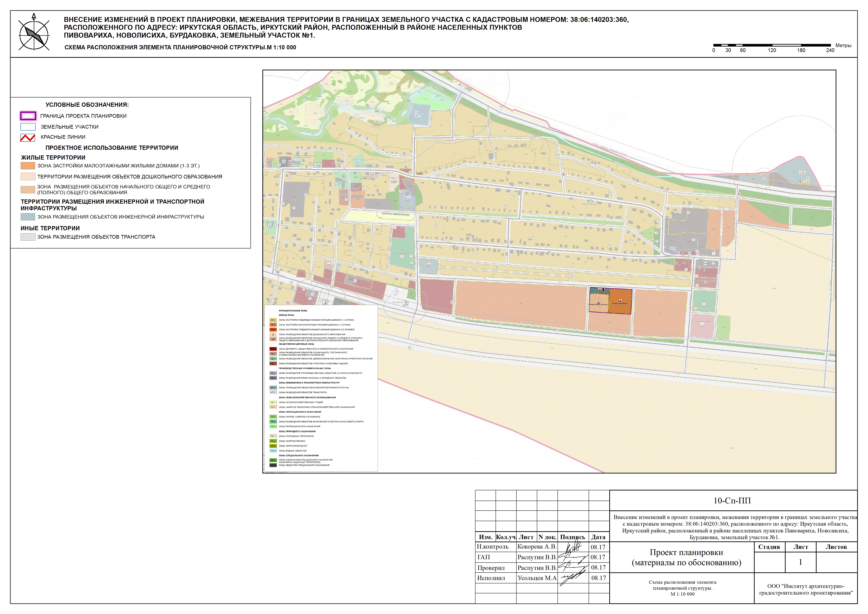This screenshot has width=868, height=614.
Task: Click 'Распутин В.В.' in the ГАП row
Action: click(537, 557)
